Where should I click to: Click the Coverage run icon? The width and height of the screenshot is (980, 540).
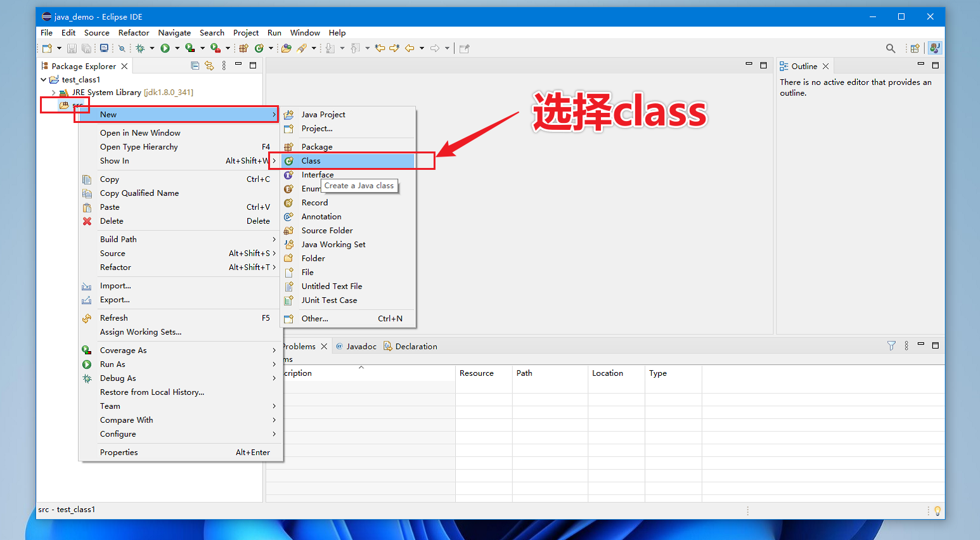click(x=190, y=48)
